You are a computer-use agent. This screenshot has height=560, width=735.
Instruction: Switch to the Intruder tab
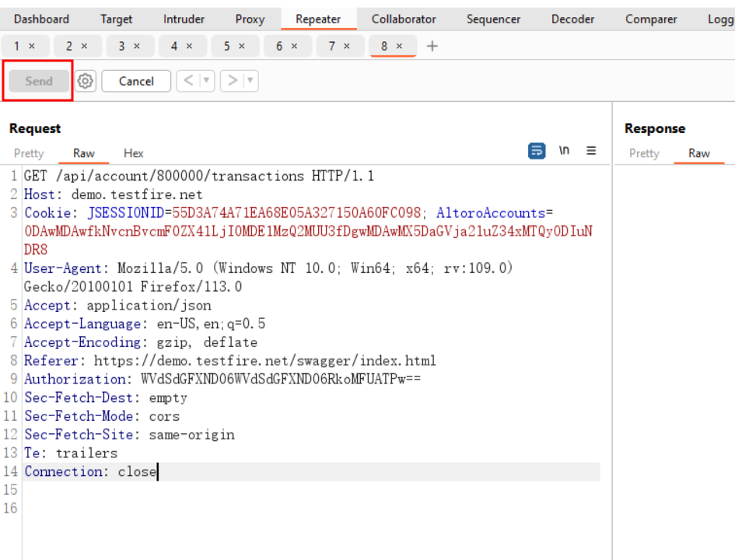[184, 19]
